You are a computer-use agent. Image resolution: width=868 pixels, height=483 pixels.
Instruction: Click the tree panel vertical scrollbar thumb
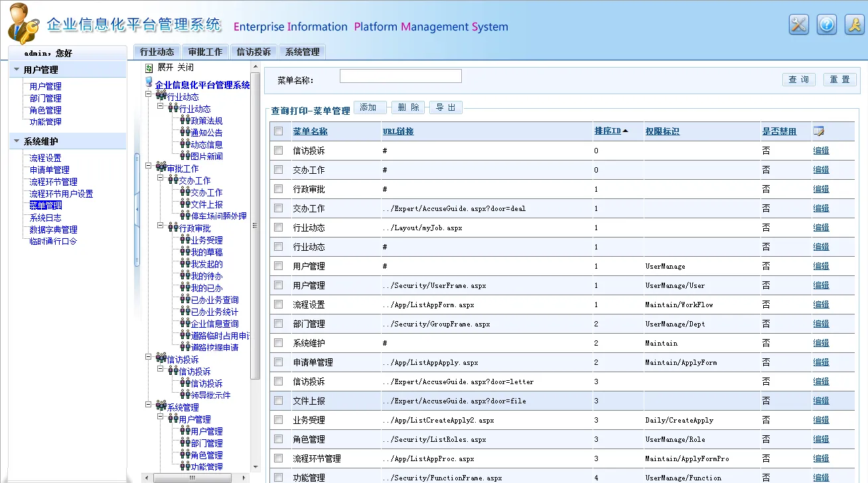point(255,226)
